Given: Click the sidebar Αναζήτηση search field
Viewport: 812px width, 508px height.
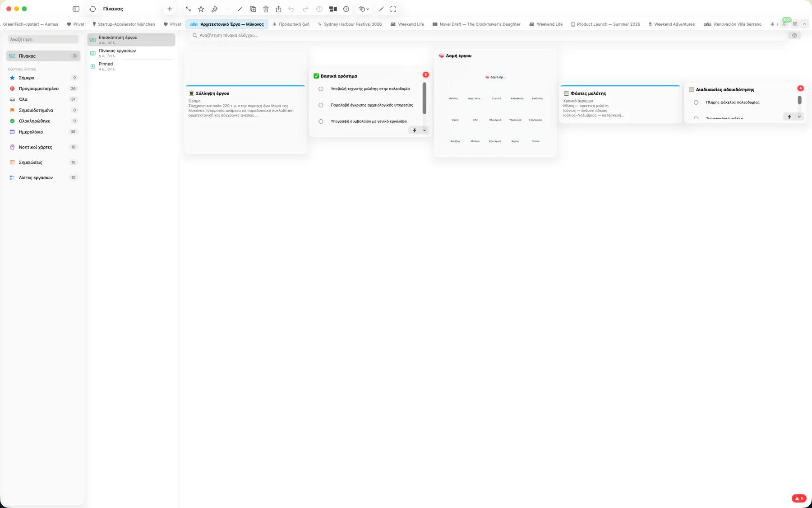Looking at the screenshot, I should tap(43, 40).
